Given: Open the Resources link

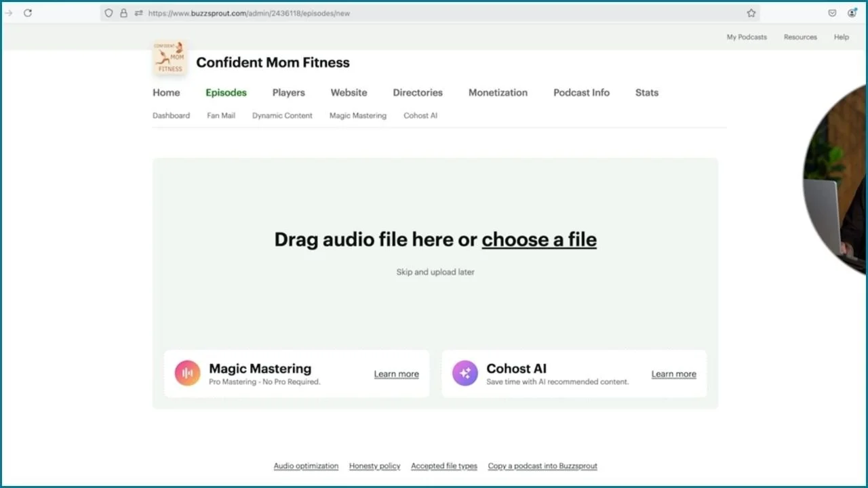Looking at the screenshot, I should (x=800, y=37).
